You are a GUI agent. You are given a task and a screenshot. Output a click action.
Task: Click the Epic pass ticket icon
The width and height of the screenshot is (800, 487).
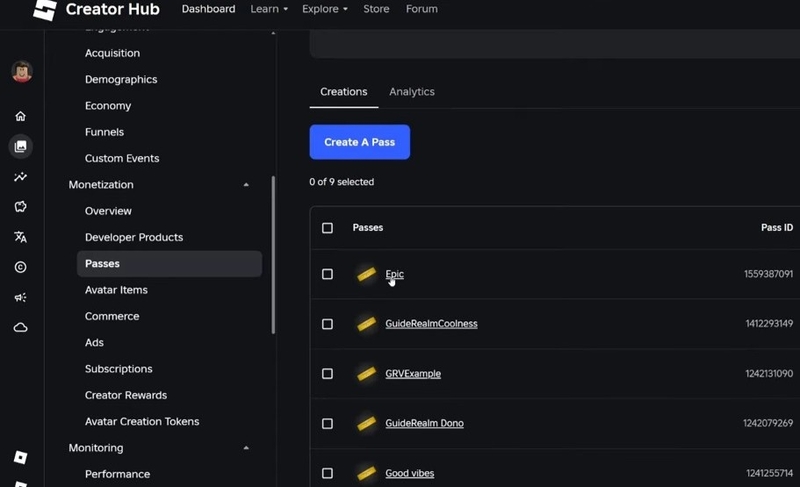click(x=366, y=274)
